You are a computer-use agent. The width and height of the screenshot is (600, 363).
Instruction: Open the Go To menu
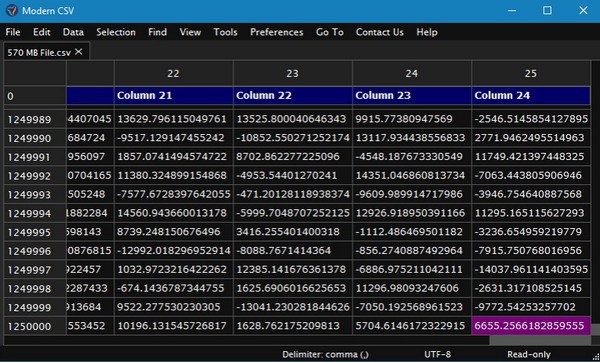(x=329, y=32)
